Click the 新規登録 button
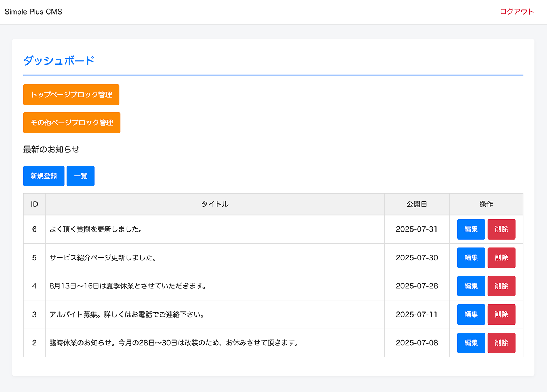Image resolution: width=547 pixels, height=392 pixels. pyautogui.click(x=44, y=176)
